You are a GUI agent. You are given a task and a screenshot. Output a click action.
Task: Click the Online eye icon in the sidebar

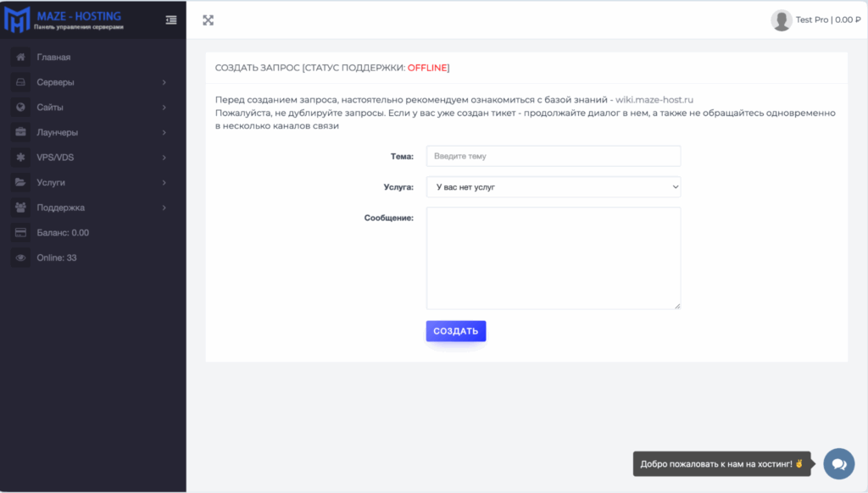point(19,257)
